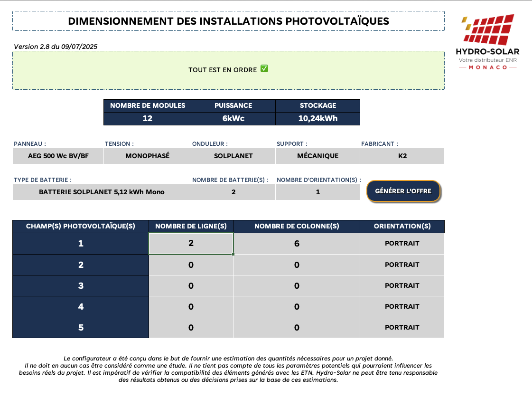
Task: Click the TYPE DE BATTERIE : label
Action: (x=43, y=180)
